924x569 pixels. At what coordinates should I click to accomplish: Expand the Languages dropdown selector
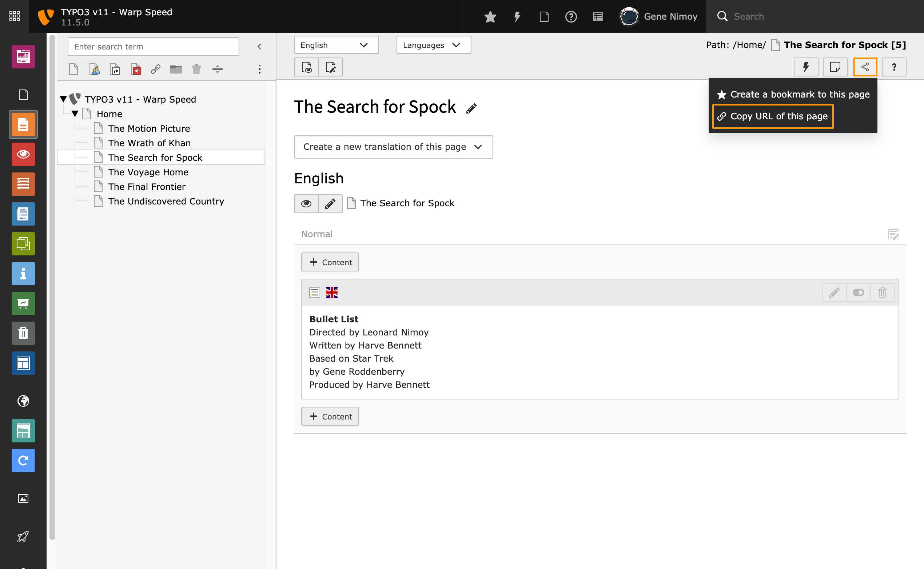432,45
